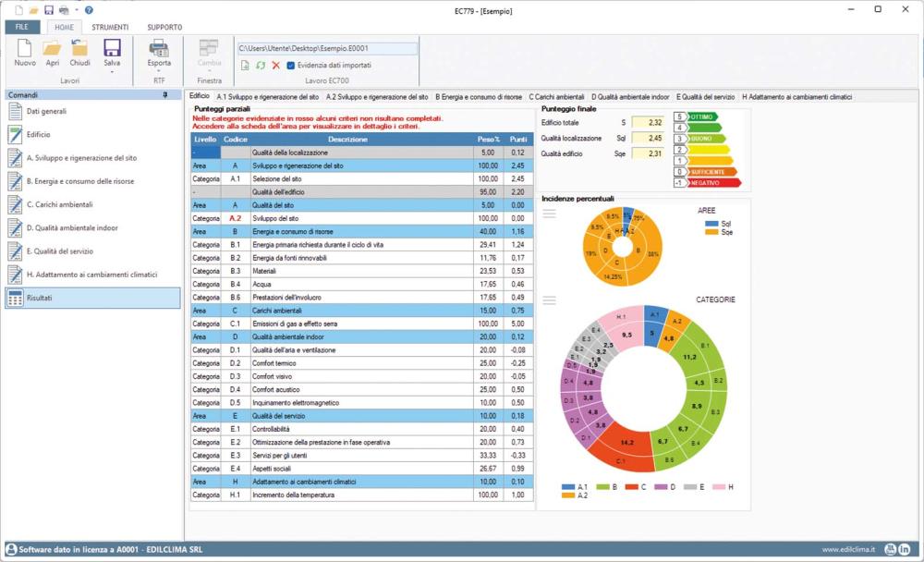Pin the Comandi panel with the pushpin icon
The height and width of the screenshot is (562, 924).
[x=165, y=95]
